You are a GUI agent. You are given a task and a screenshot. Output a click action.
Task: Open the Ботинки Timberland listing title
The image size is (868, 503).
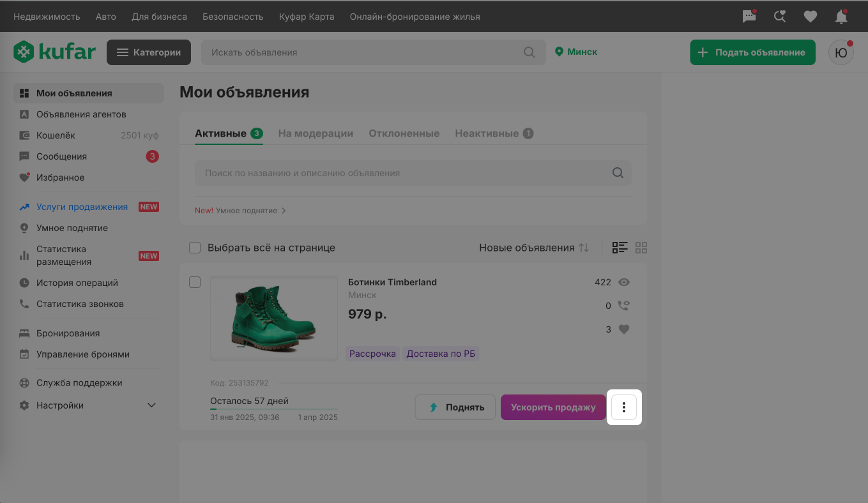point(392,282)
